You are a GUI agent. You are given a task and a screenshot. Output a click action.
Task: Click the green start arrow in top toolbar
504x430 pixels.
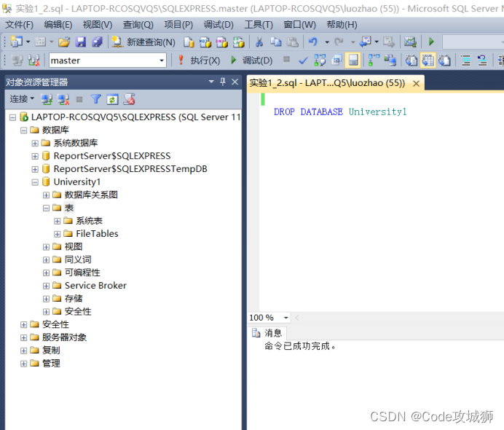coord(431,42)
